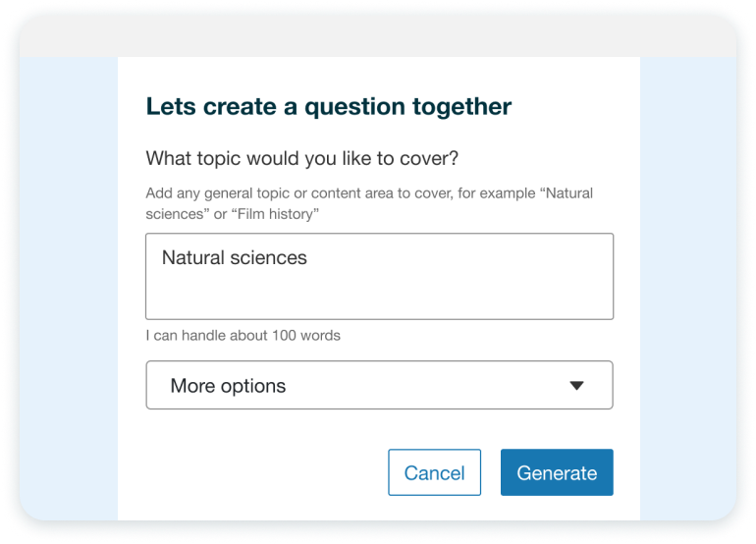
Task: Click the 'What topic would you like to cover?' label
Action: (301, 158)
